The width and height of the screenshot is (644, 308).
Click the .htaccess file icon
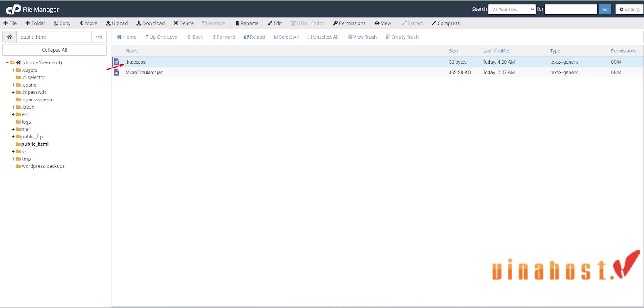tap(116, 62)
